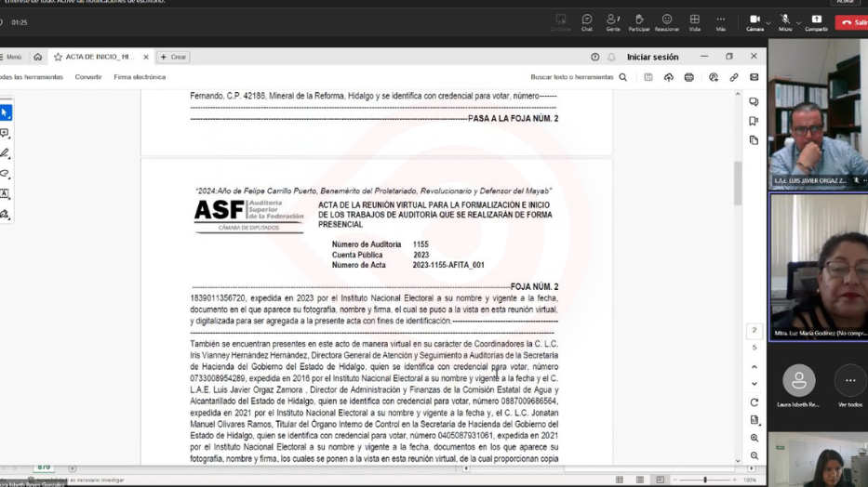
Task: Adjust the zoom slider in status bar
Action: click(705, 480)
